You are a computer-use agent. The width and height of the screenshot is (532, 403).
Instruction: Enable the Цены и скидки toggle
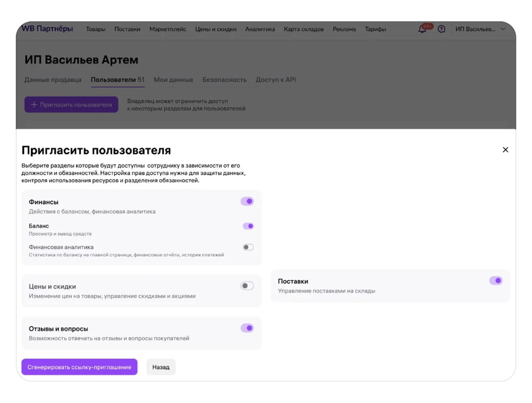click(247, 286)
